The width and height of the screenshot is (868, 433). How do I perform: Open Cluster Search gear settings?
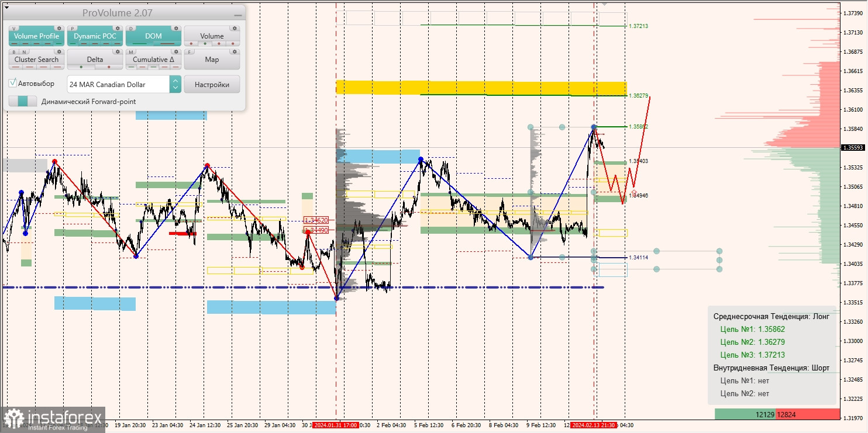(58, 51)
